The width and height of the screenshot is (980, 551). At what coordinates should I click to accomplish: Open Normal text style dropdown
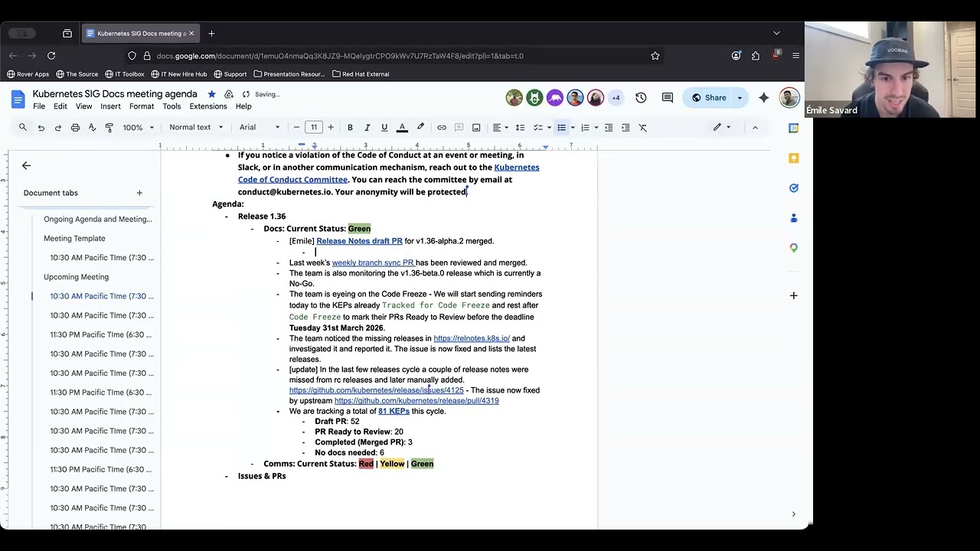(x=196, y=127)
